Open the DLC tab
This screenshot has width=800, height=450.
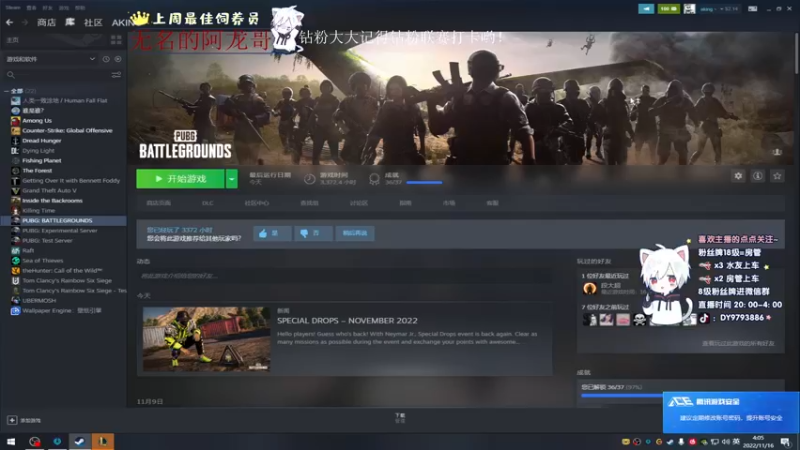click(x=208, y=203)
